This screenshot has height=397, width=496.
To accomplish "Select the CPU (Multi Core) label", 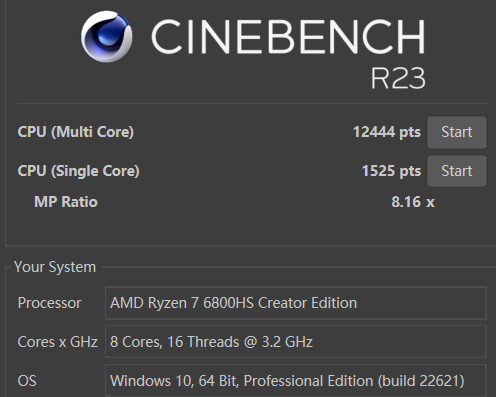I will (76, 132).
